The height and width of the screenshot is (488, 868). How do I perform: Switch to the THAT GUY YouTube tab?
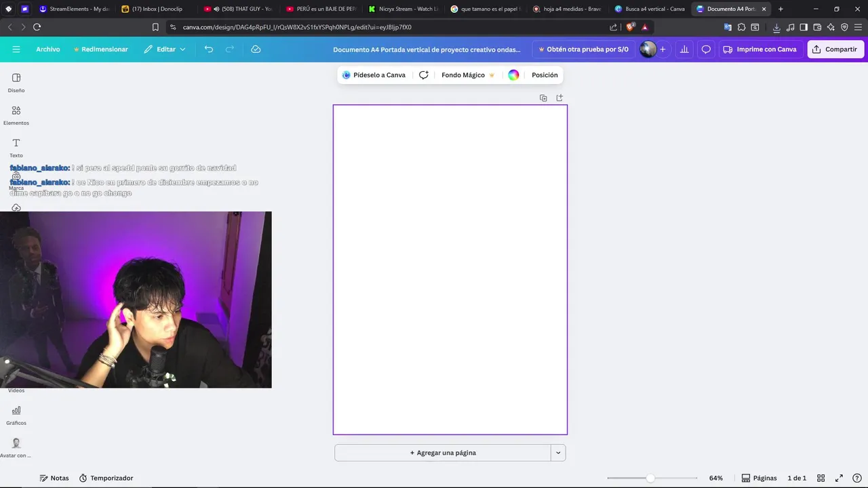[x=237, y=9]
